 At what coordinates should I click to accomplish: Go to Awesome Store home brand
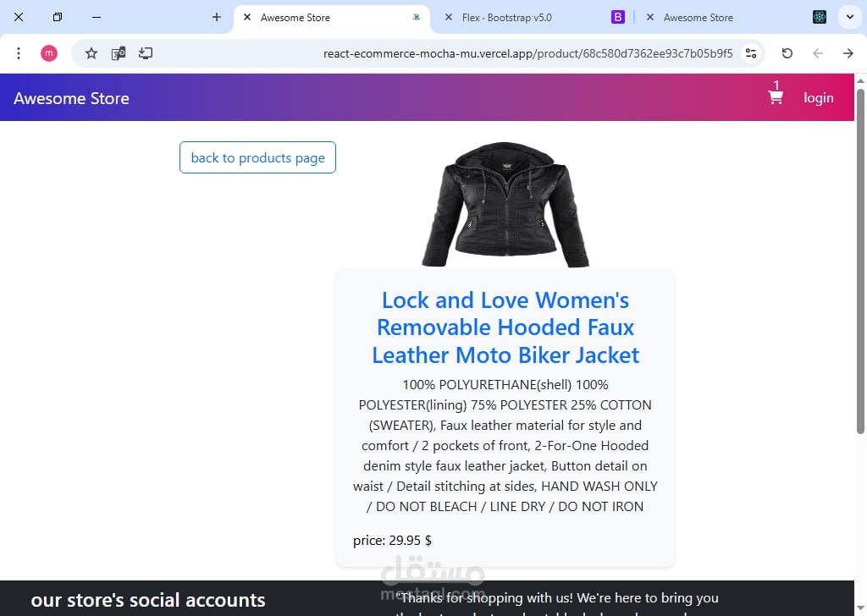71,98
